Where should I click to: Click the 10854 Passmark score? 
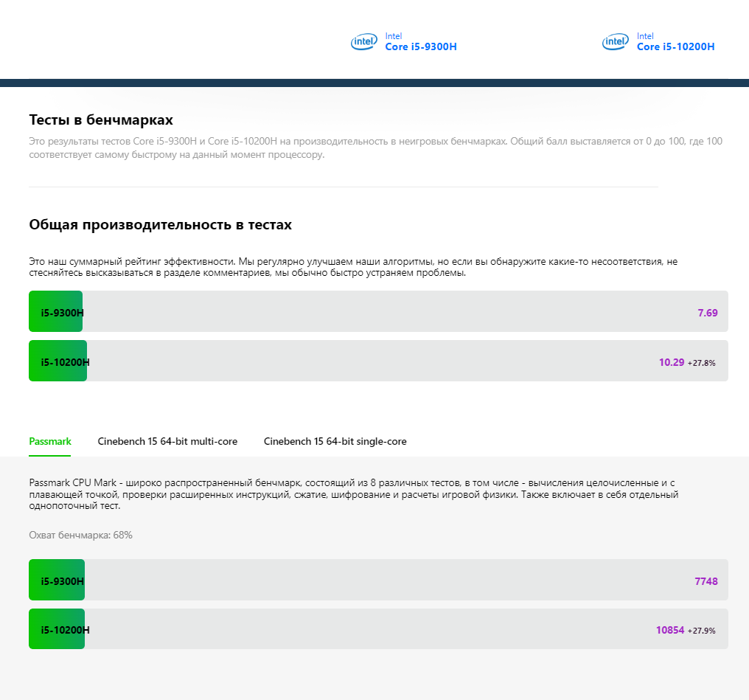[x=670, y=630]
